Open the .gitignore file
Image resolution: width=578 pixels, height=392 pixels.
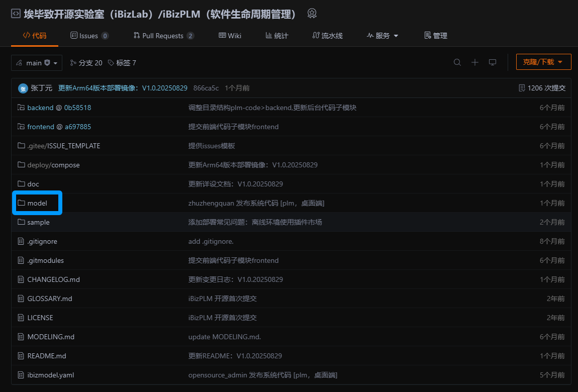(42, 241)
